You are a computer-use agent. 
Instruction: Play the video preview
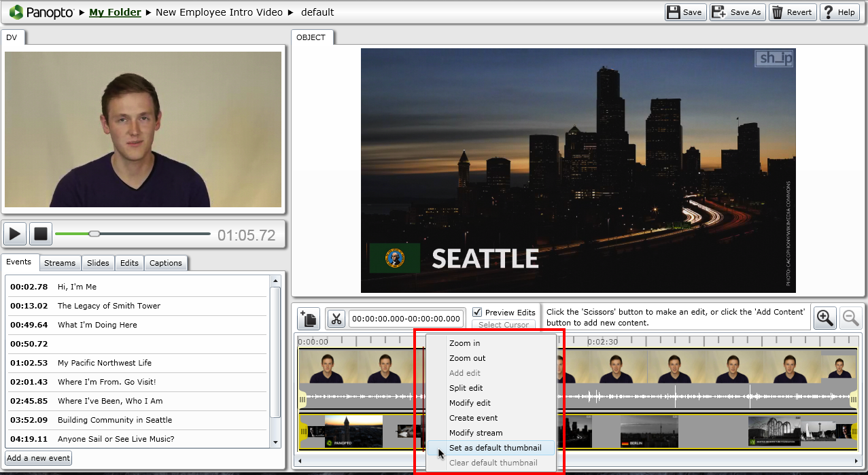point(15,234)
